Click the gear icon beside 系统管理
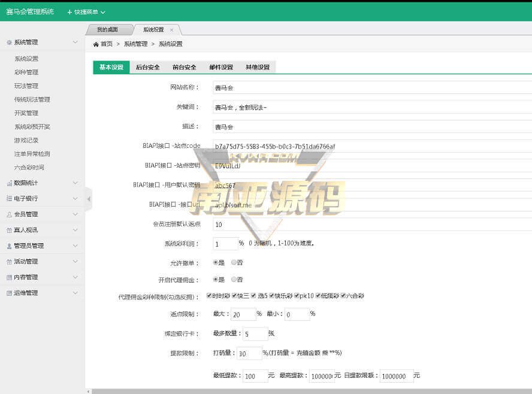532x394 pixels. (x=9, y=43)
